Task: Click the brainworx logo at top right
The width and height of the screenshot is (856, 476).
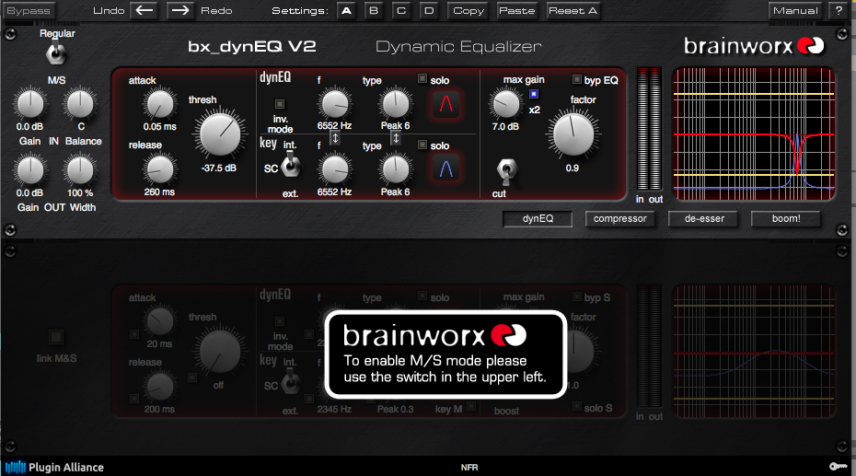Action: tap(754, 46)
